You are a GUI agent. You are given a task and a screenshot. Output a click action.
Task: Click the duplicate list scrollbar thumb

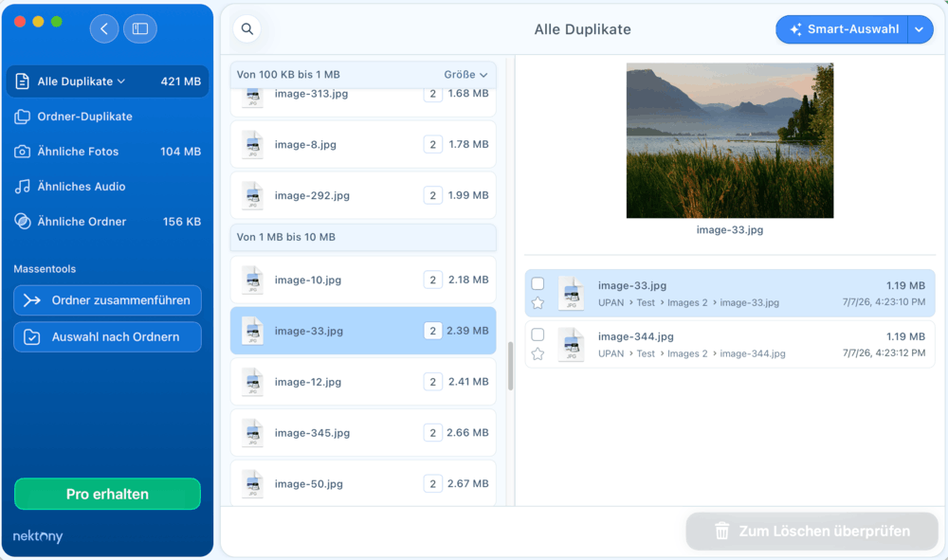coord(510,366)
